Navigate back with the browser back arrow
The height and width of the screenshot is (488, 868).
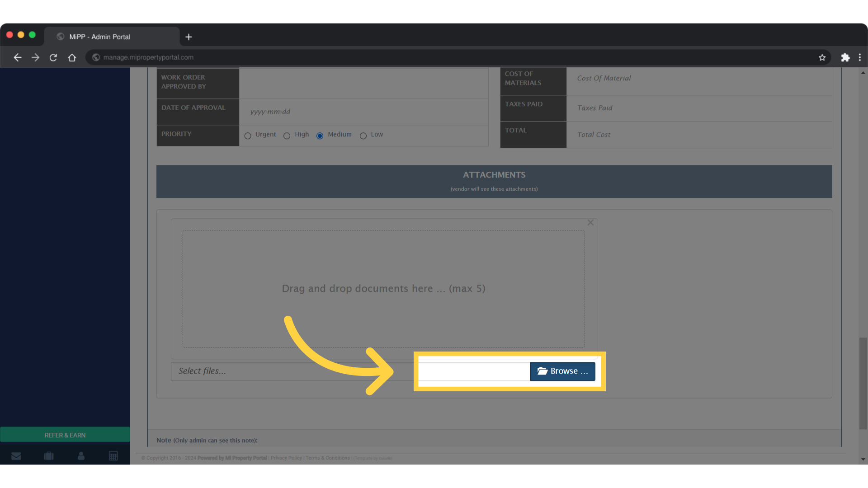[x=18, y=57]
